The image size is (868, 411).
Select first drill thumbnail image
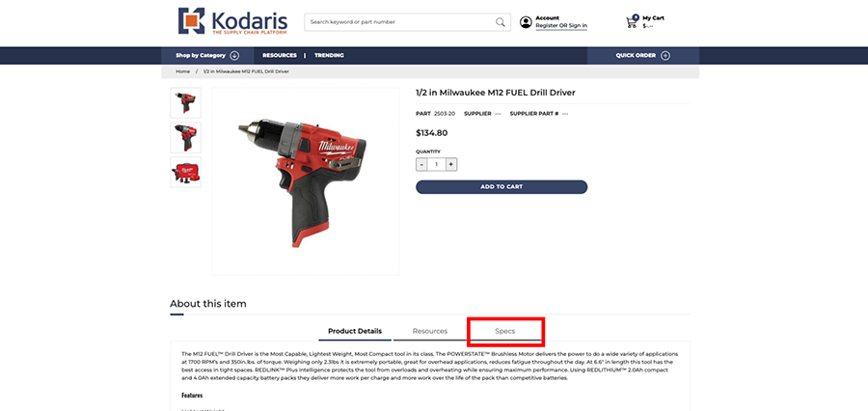[x=185, y=102]
